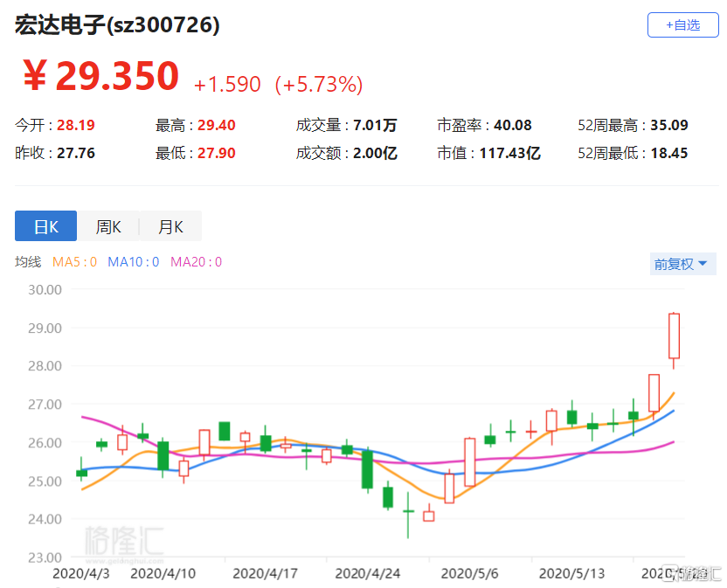Click the MA5 moving average legend
Viewport: 727px width, 588px height.
74,262
